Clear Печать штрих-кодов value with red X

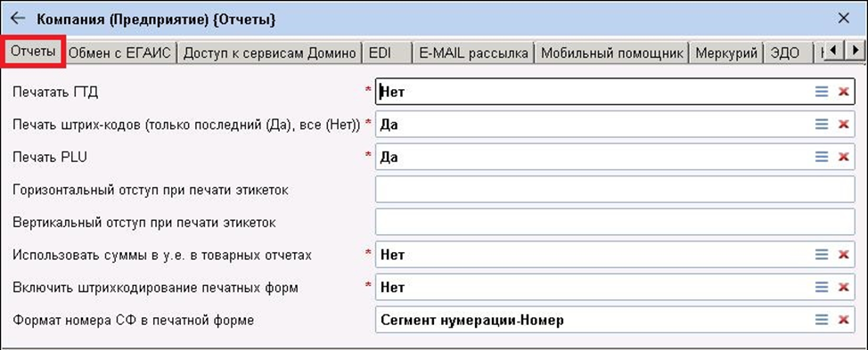844,125
